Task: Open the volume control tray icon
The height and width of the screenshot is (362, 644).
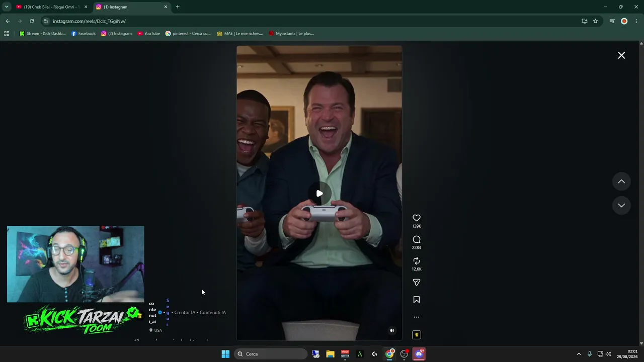Action: (608, 354)
